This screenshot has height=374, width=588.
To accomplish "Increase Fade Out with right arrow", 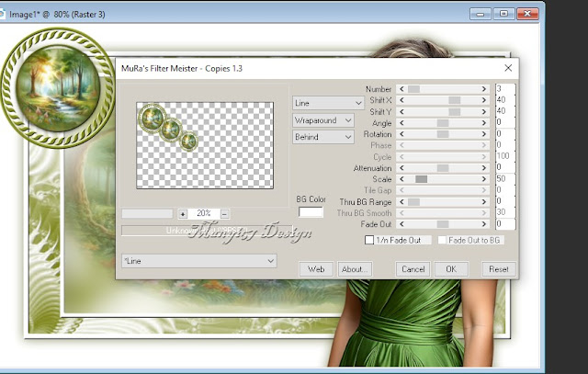I will click(484, 224).
